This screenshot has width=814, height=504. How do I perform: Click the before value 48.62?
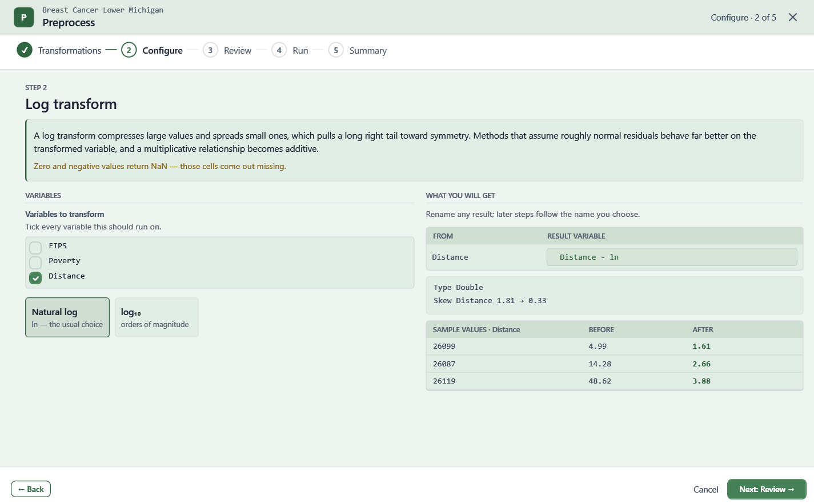click(600, 381)
